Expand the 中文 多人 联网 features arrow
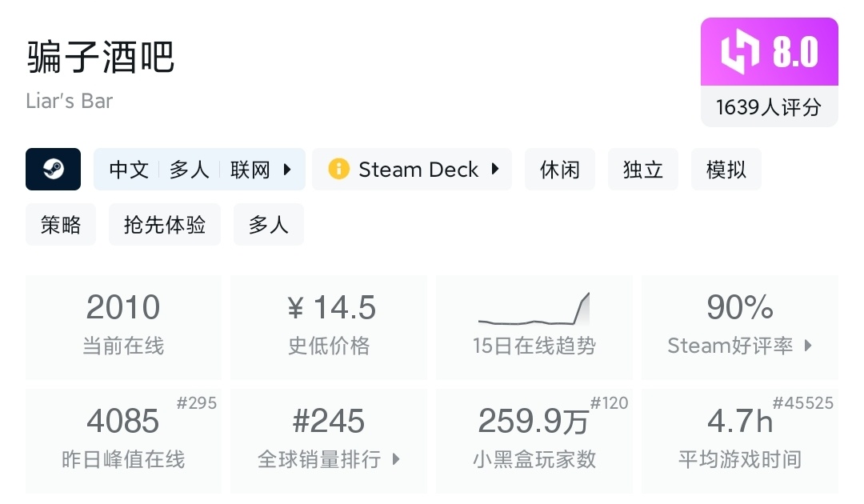 287,170
